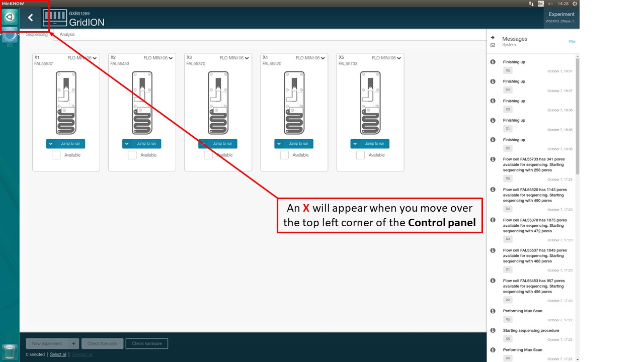Click the X2 flow cell diagram
The image size is (644, 362).
(142, 103)
